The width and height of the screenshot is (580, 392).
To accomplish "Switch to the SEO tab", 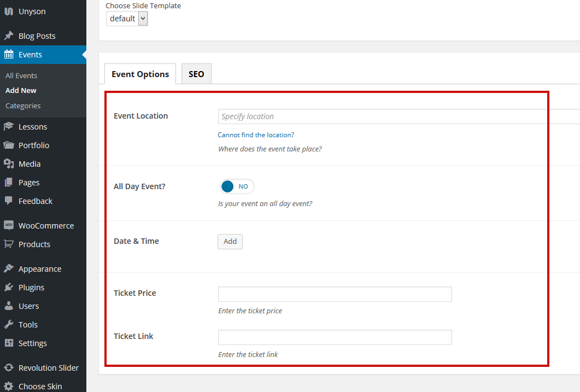I will (x=196, y=74).
